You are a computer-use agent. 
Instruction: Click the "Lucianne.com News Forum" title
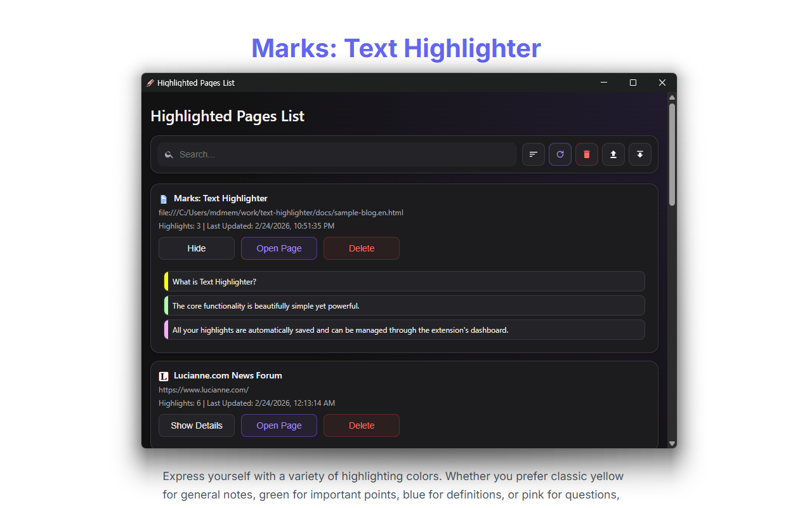(228, 375)
